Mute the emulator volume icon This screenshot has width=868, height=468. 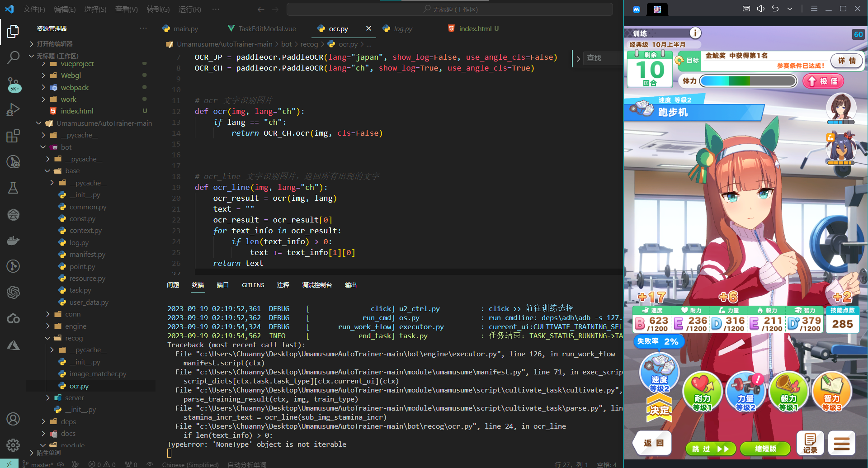[760, 9]
